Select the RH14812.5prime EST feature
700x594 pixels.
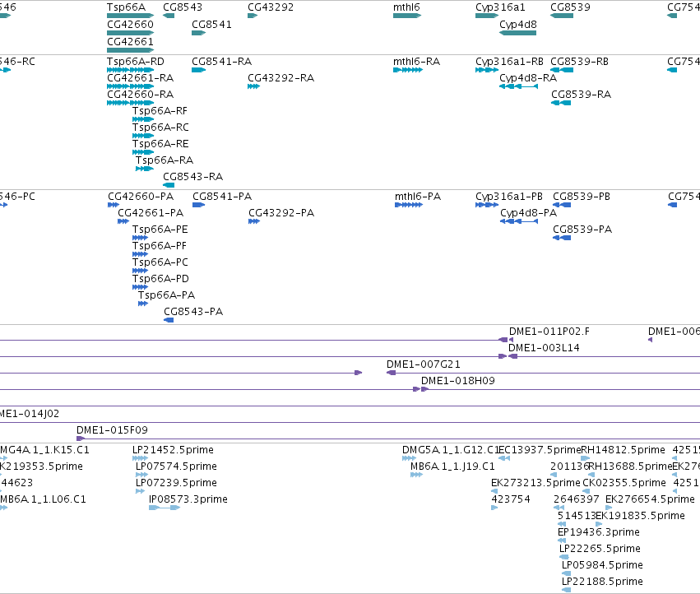pos(586,458)
